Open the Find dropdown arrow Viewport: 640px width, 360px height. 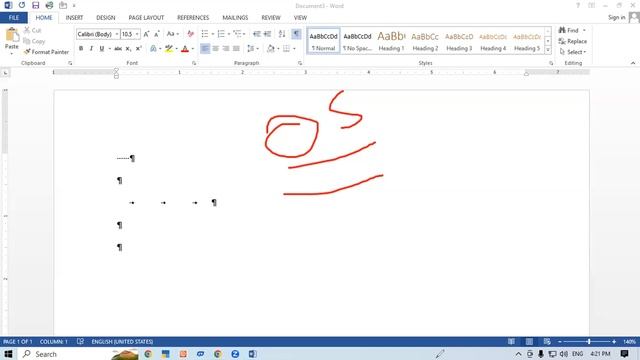(584, 31)
